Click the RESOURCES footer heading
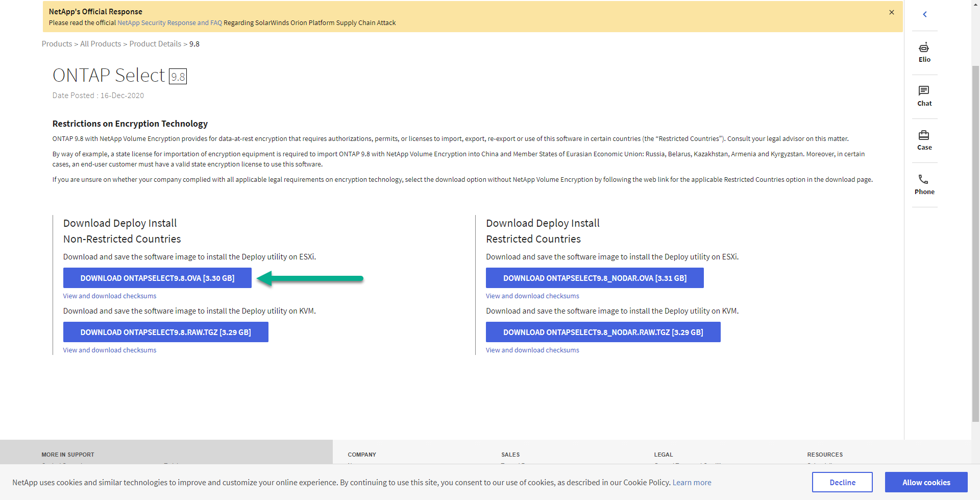The image size is (980, 500). coord(825,455)
